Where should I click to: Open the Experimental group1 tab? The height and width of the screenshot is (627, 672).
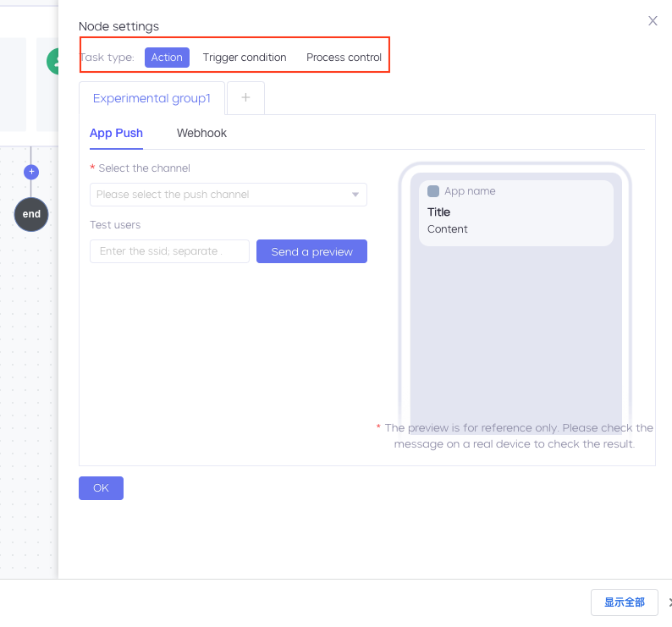[x=151, y=98]
